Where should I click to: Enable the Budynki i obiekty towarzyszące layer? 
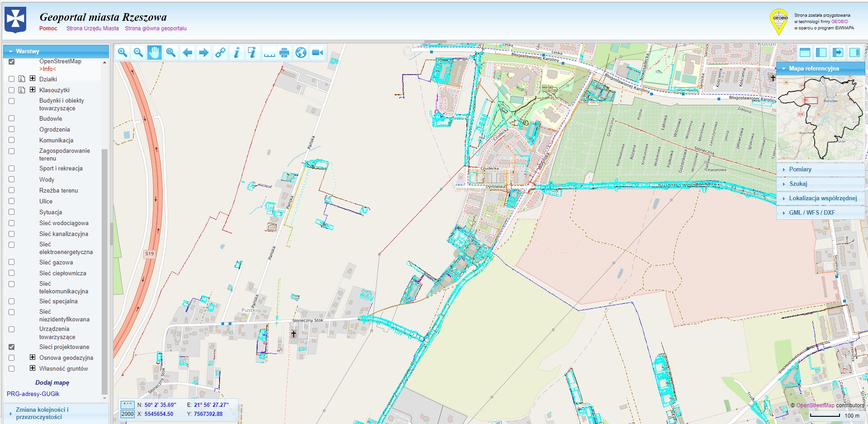pos(12,101)
